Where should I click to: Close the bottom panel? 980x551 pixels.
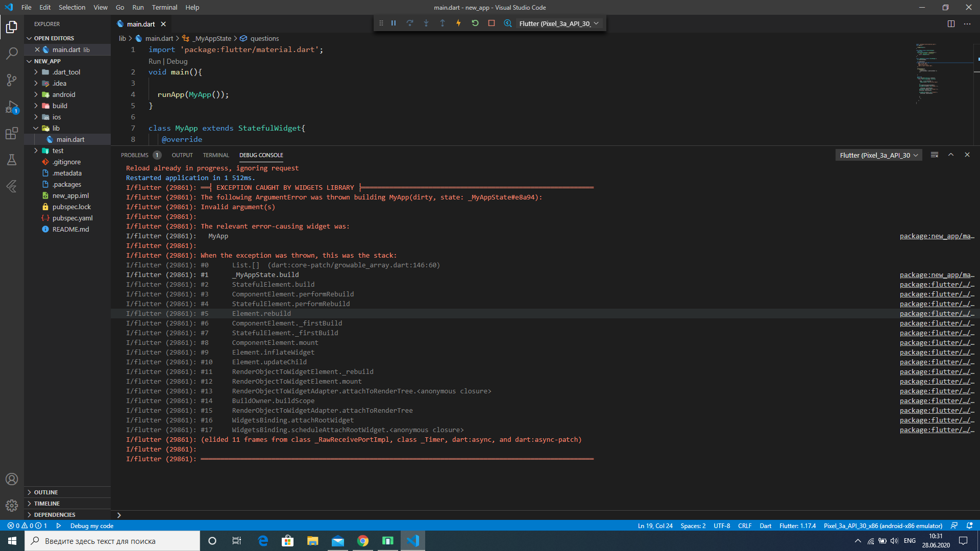[x=967, y=155]
